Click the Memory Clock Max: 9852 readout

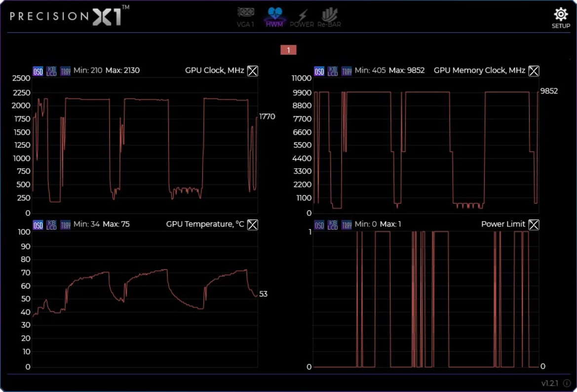pyautogui.click(x=407, y=70)
